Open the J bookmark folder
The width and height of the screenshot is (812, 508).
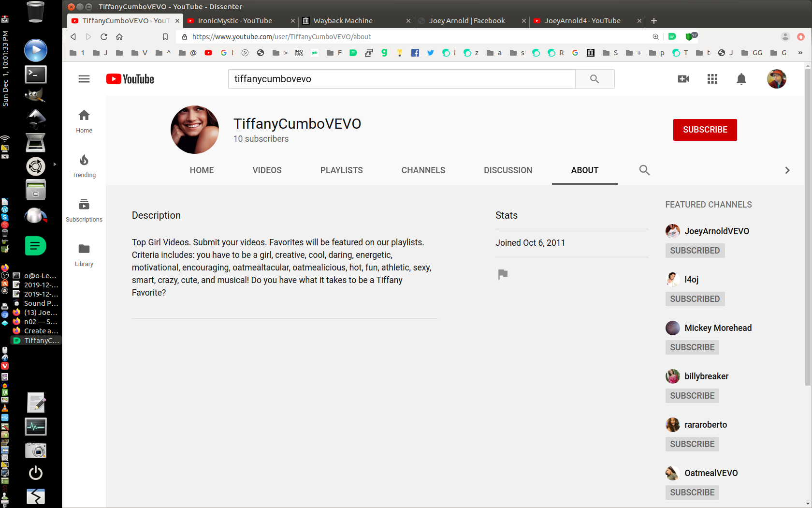(x=100, y=53)
